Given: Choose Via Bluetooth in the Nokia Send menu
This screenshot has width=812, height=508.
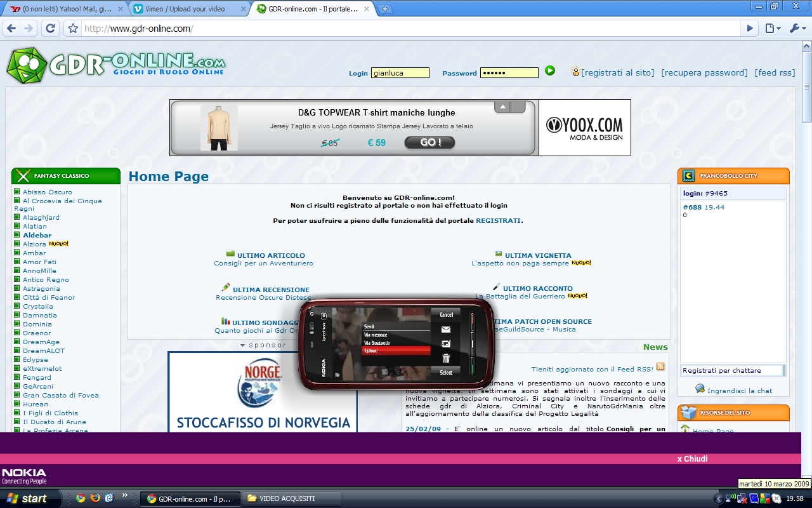Looking at the screenshot, I should 396,343.
